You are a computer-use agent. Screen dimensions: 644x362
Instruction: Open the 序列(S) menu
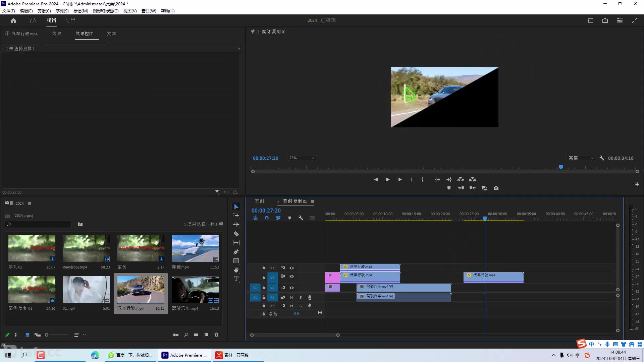(62, 11)
